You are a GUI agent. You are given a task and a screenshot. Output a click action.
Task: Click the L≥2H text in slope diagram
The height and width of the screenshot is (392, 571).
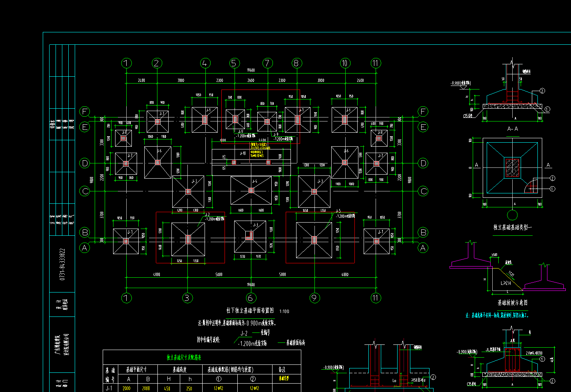coord(506,283)
